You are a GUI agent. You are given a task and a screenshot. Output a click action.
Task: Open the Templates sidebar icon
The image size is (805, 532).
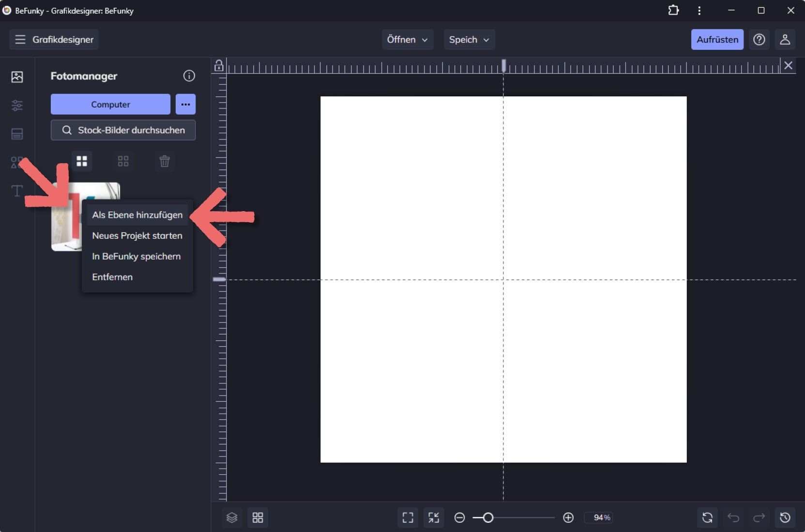tap(17, 134)
